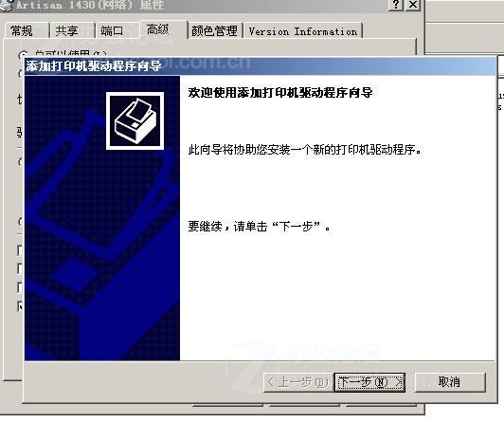Close the Artisan 1430 properties window
Viewport: 504px width, 423px height.
click(x=413, y=5)
